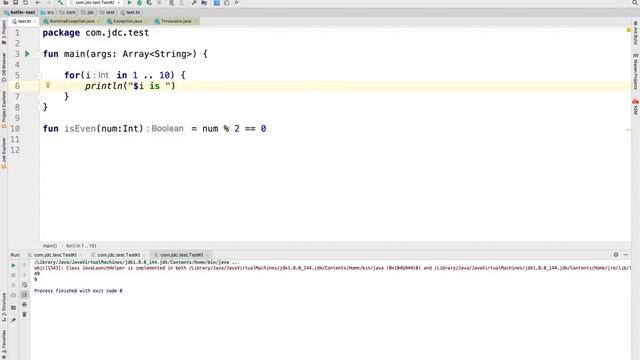The image size is (640, 360).
Task: Open the Project tool window
Action: (4, 32)
